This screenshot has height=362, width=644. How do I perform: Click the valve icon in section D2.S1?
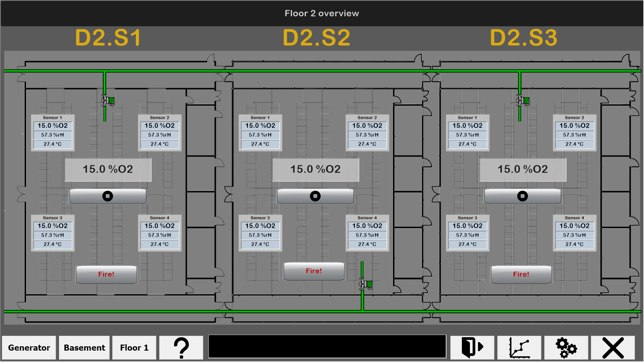(108, 100)
